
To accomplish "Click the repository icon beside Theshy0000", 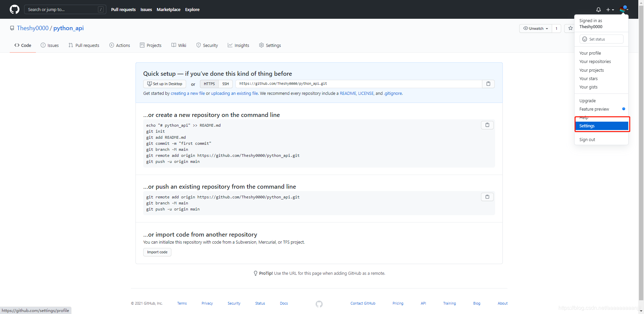I will [12, 28].
